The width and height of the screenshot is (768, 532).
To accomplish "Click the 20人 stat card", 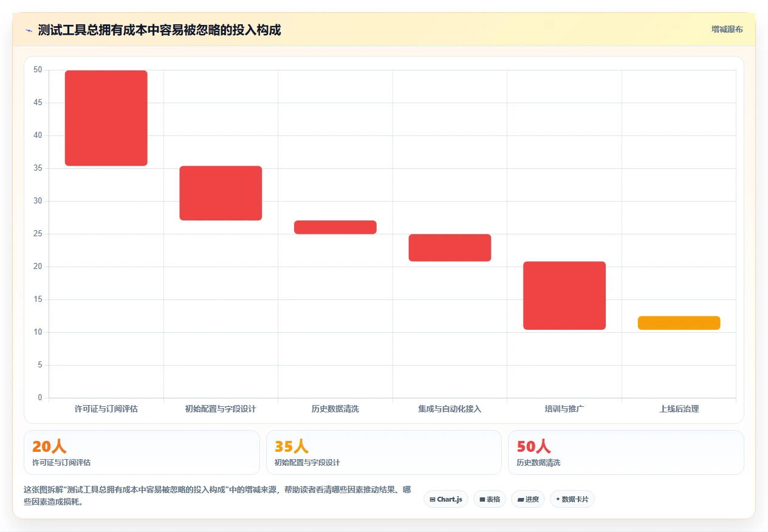I will pyautogui.click(x=142, y=452).
